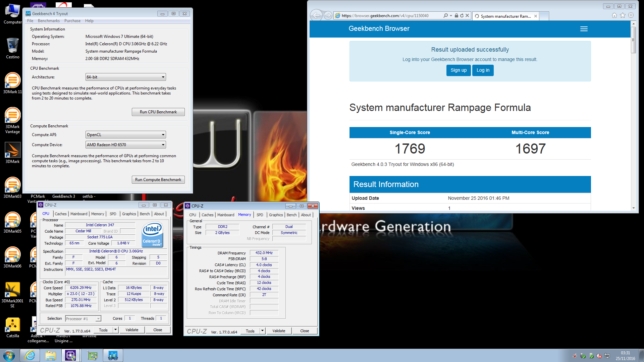
Task: Launch the 3DMark2001 SE desktop shortcut
Action: coord(12,295)
